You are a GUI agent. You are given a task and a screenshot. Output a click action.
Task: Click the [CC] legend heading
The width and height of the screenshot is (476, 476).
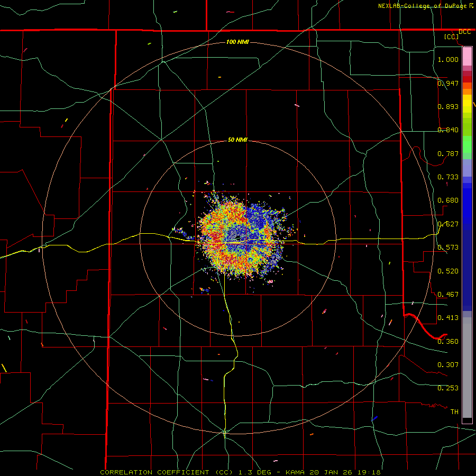click(x=451, y=36)
